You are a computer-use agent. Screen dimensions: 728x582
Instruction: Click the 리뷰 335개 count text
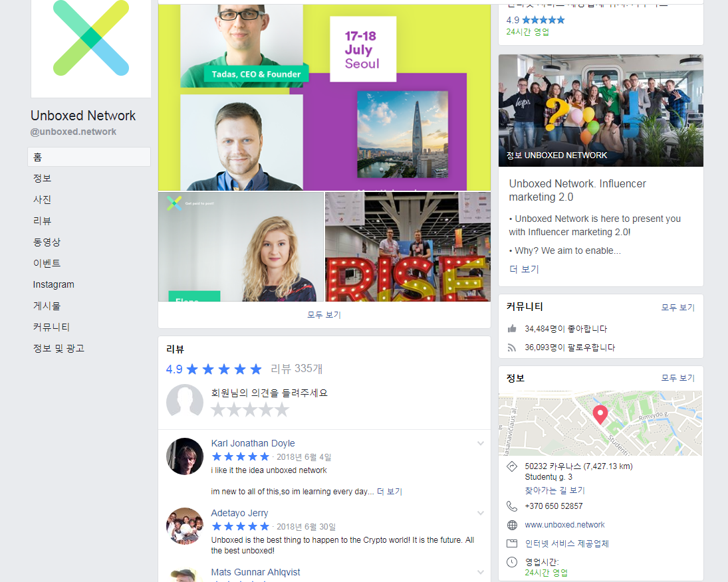coord(297,369)
